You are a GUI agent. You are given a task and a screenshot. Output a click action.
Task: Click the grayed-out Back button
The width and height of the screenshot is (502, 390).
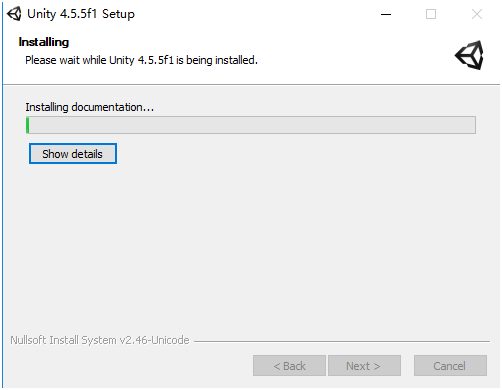(x=289, y=366)
